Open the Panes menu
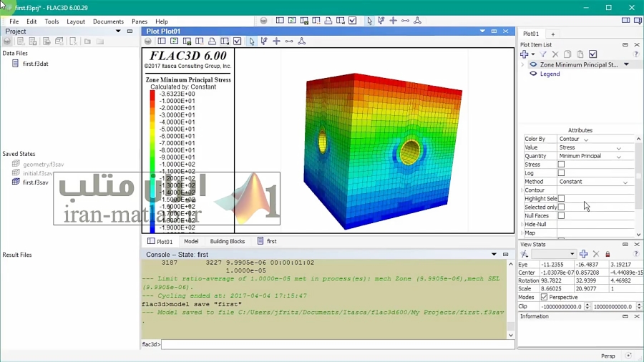This screenshot has height=362, width=644. pyautogui.click(x=140, y=21)
